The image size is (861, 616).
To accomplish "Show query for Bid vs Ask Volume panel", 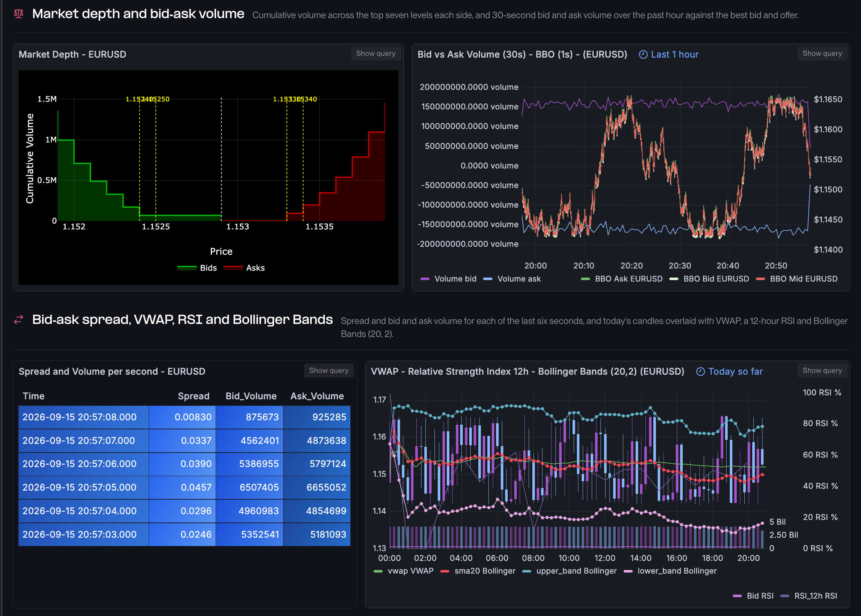I will pos(822,54).
